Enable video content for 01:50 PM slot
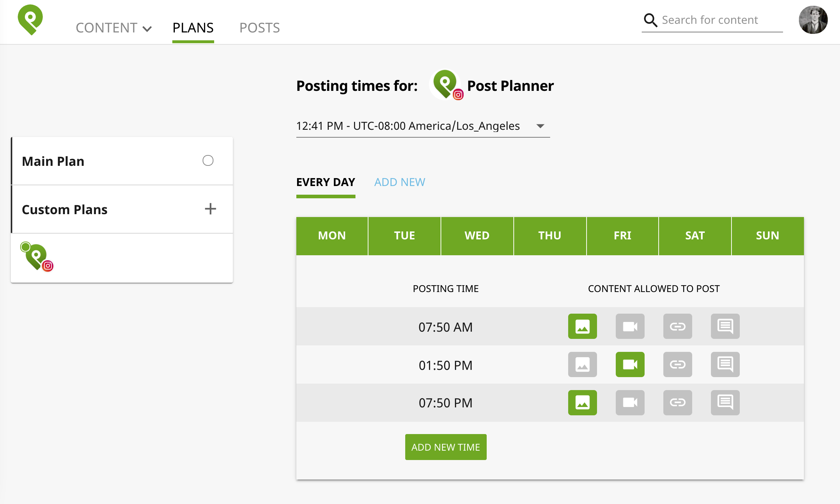Image resolution: width=840 pixels, height=504 pixels. coord(630,364)
